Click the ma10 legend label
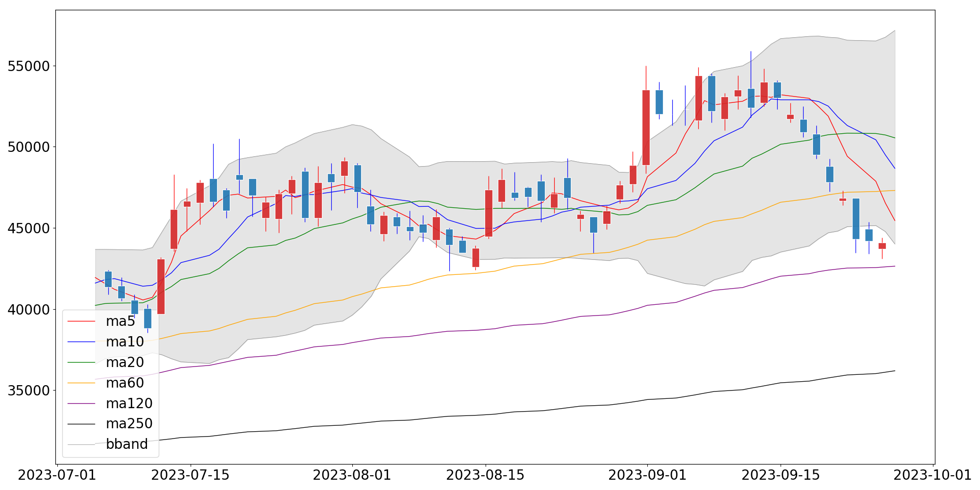The width and height of the screenshot is (980, 490). [125, 342]
